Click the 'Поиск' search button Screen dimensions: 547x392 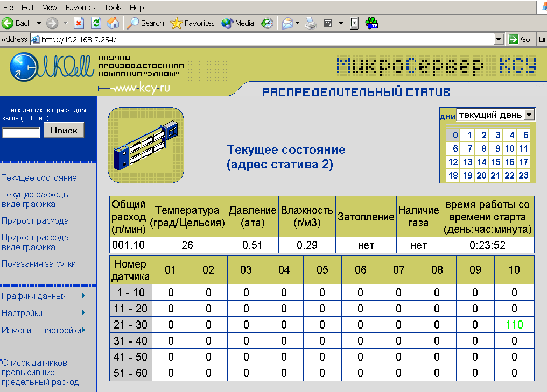tap(64, 130)
